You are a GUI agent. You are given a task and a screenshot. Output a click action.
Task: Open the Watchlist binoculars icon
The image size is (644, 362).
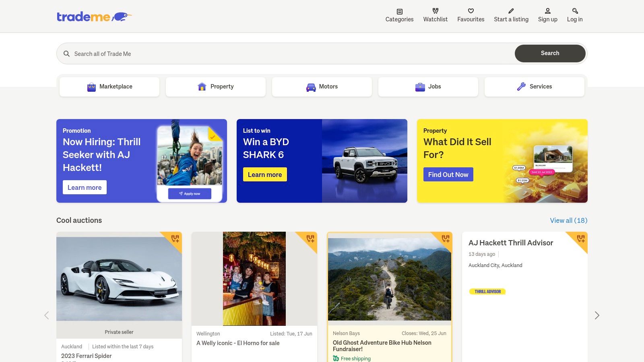pos(435,11)
